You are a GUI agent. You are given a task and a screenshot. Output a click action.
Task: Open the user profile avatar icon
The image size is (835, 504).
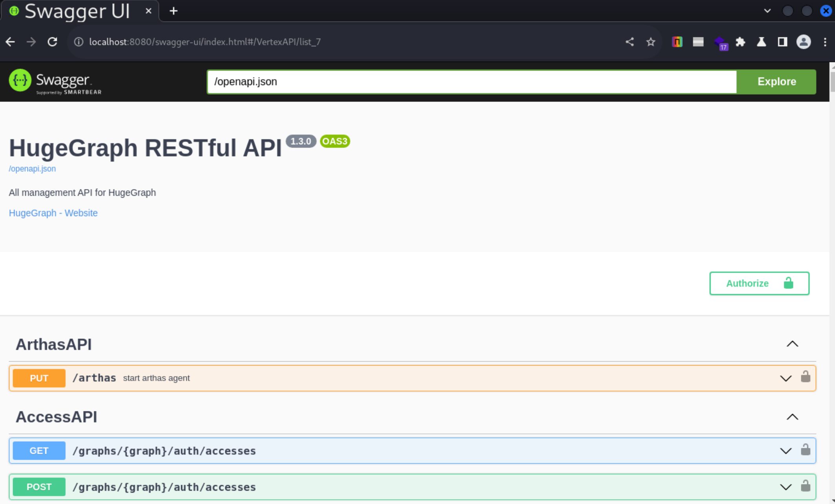coord(803,42)
